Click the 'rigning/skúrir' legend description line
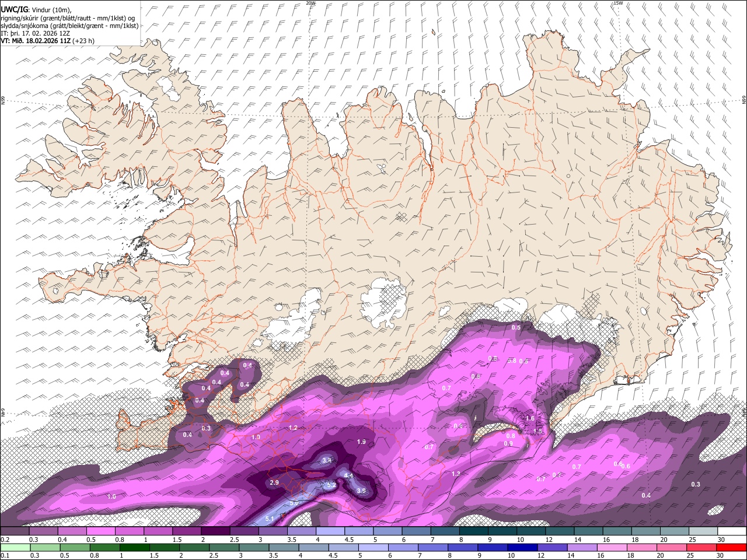 coord(68,18)
